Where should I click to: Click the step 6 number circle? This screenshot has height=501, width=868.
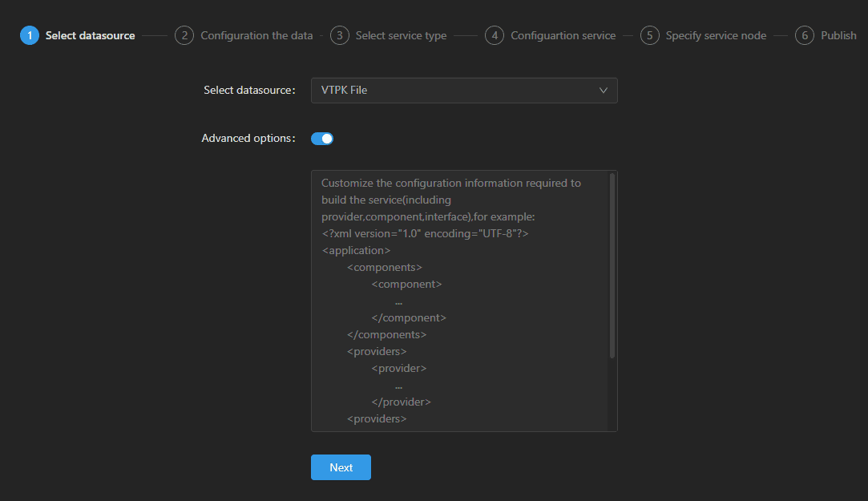click(805, 35)
